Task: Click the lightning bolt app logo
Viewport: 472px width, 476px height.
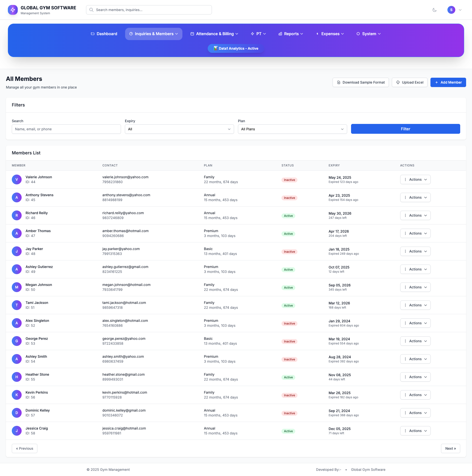Action: coord(13,10)
